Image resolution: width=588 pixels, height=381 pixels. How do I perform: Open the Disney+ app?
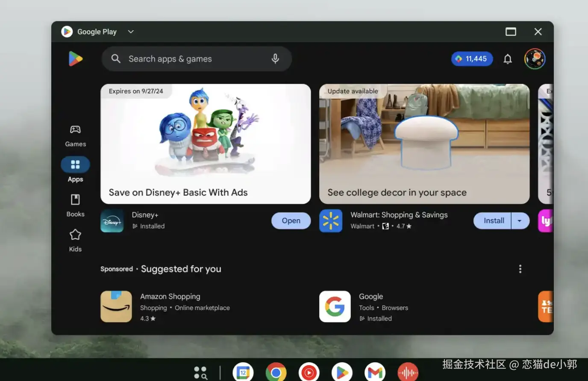[291, 221]
